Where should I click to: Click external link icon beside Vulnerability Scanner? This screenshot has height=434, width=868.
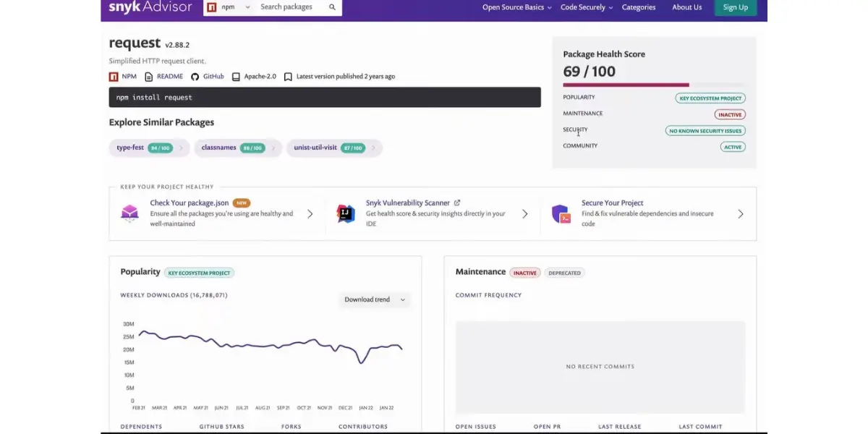tap(457, 203)
